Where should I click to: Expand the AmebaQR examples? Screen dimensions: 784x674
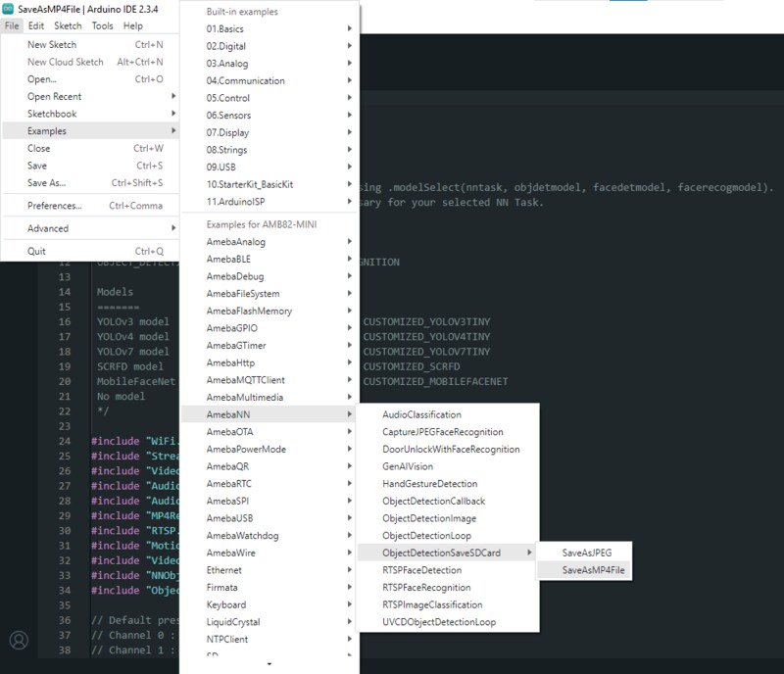click(x=269, y=466)
